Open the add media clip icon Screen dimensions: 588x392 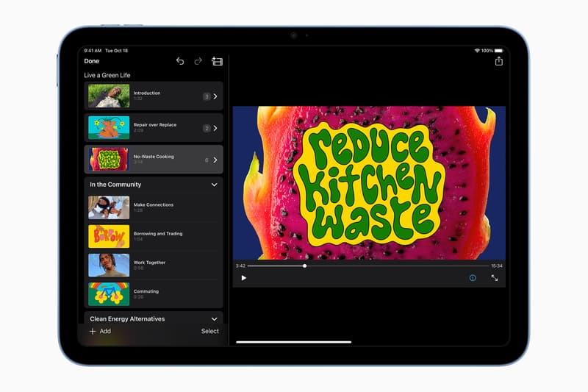(217, 62)
